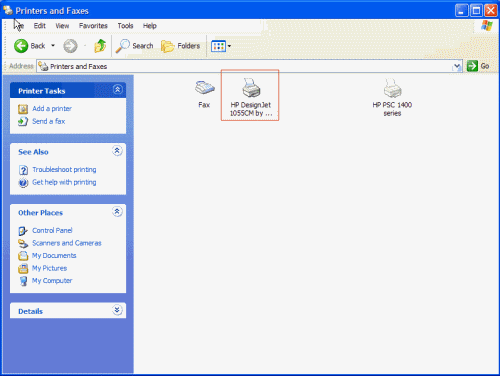Open My Computer link

tap(52, 281)
